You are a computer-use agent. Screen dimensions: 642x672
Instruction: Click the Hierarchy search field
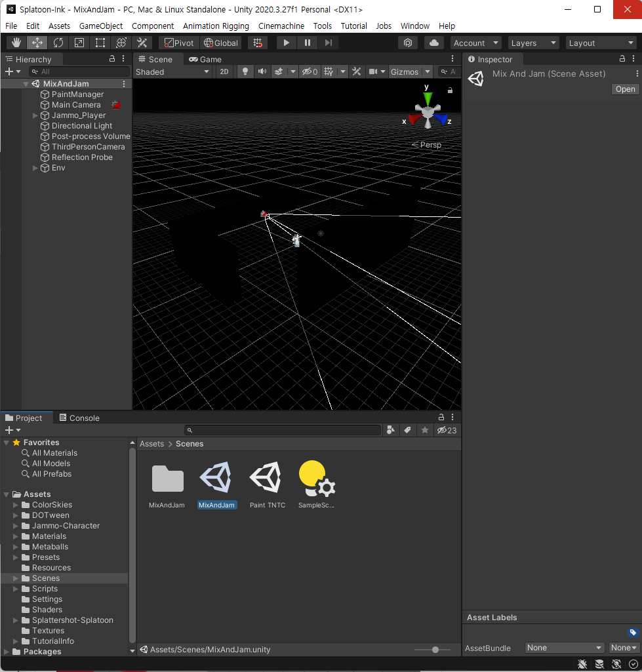(79, 71)
